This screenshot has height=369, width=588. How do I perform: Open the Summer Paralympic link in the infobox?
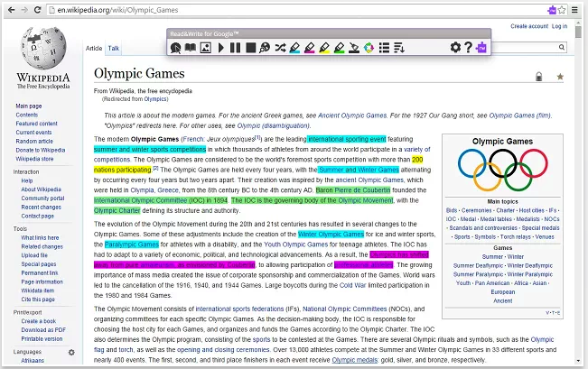[x=478, y=274]
